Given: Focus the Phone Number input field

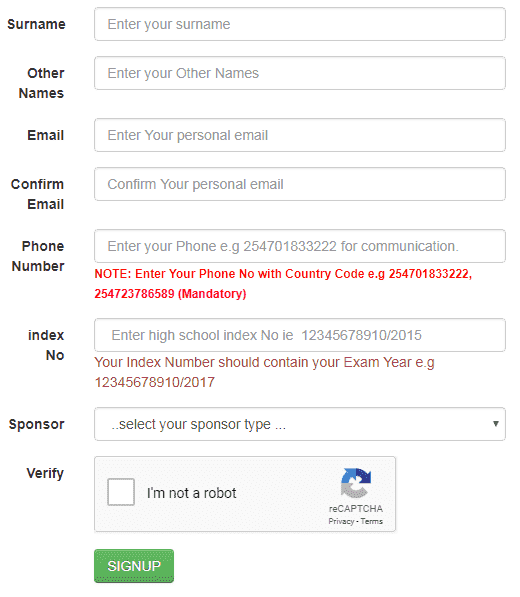Looking at the screenshot, I should [x=300, y=246].
